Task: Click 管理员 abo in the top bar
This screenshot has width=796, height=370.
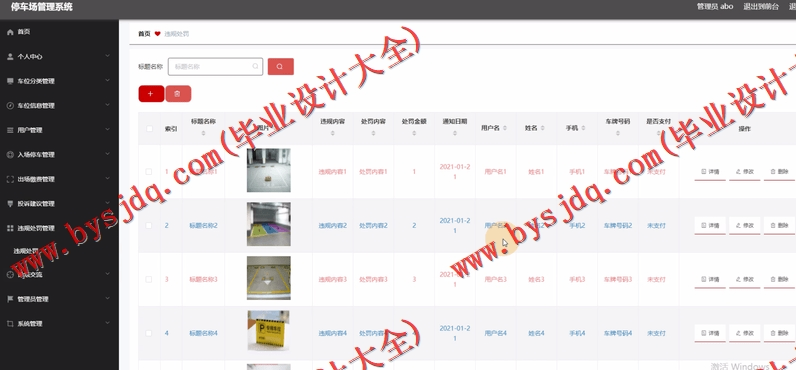Action: 715,7
